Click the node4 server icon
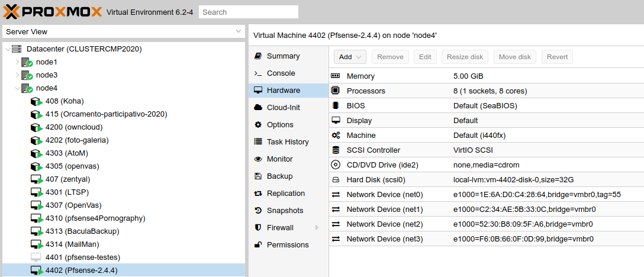 tap(27, 88)
